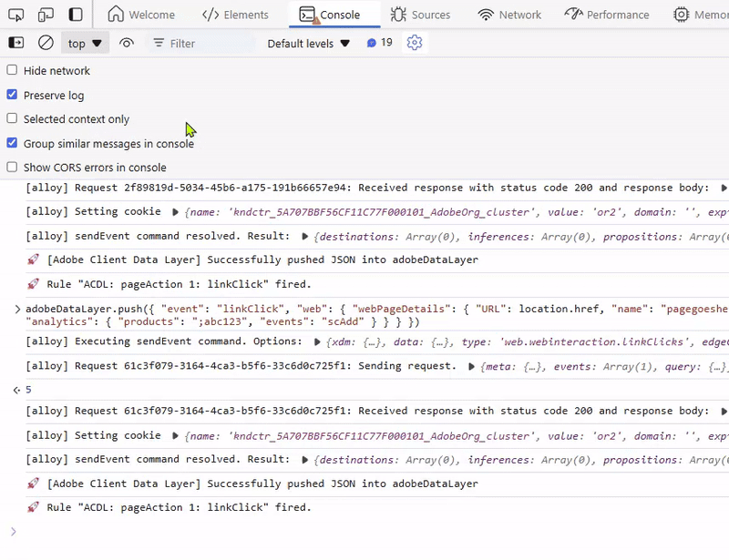Click the inspect element picker icon

pyautogui.click(x=16, y=15)
